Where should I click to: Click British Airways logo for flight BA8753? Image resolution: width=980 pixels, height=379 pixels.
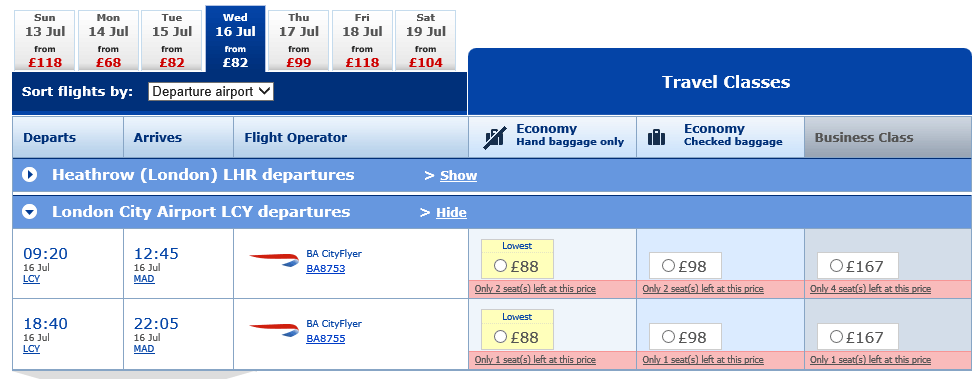click(274, 260)
